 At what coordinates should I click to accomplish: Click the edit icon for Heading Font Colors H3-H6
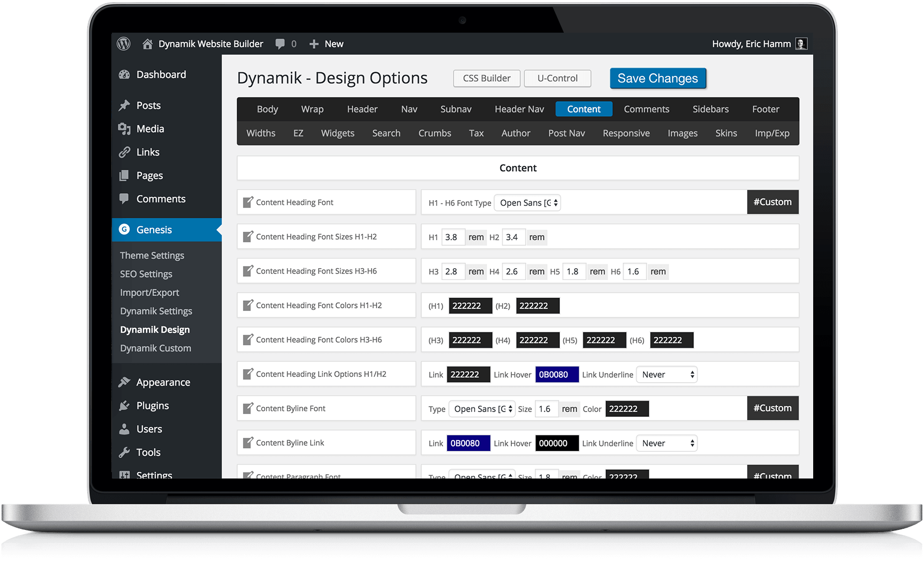click(x=248, y=339)
